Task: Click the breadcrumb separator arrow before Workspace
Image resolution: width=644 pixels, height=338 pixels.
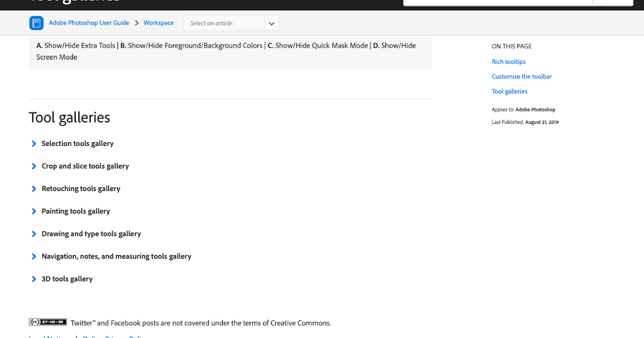Action: point(137,23)
